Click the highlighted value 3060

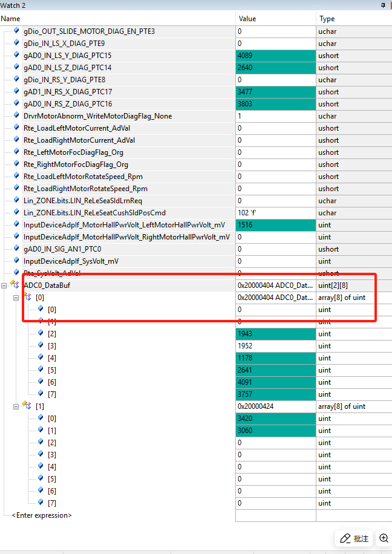(x=276, y=431)
